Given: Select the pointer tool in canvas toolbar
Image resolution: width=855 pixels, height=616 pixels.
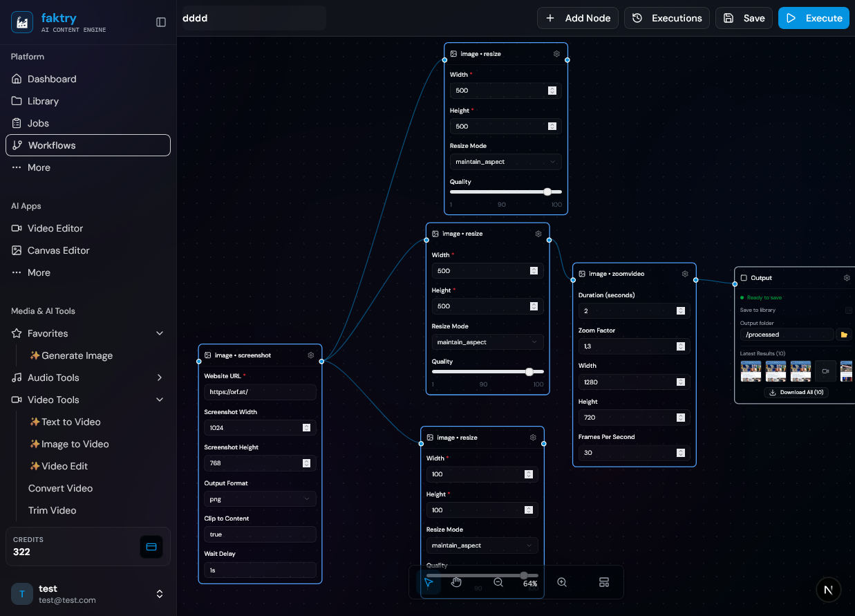Looking at the screenshot, I should tap(429, 583).
